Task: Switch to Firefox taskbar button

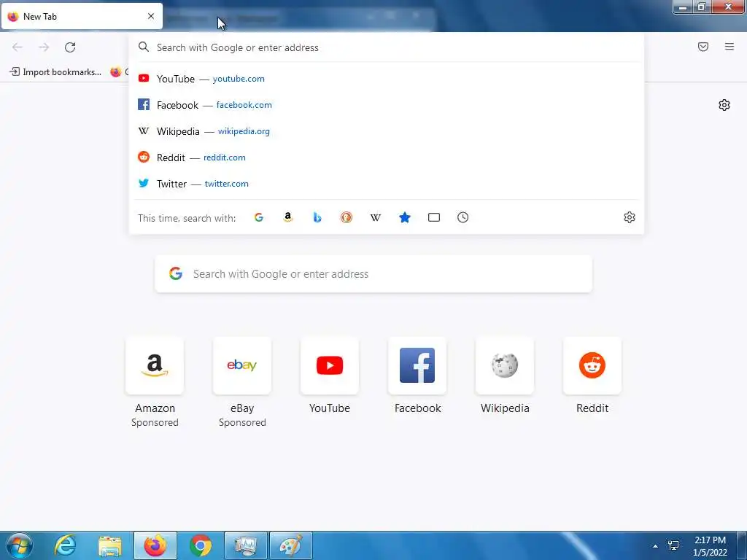Action: point(155,545)
